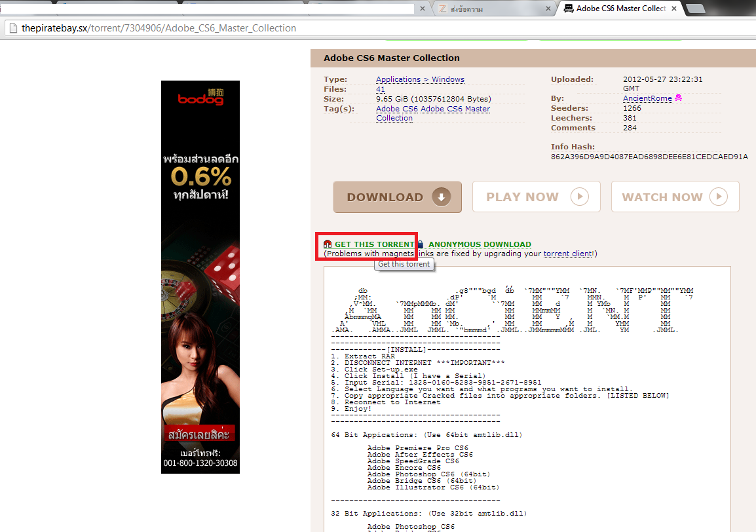Close the Adobe CS6 Master Collection tab
756x532 pixels.
(674, 9)
